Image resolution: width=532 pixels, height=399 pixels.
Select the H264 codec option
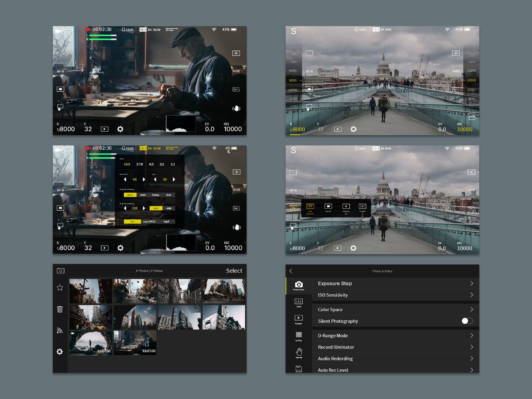[143, 195]
